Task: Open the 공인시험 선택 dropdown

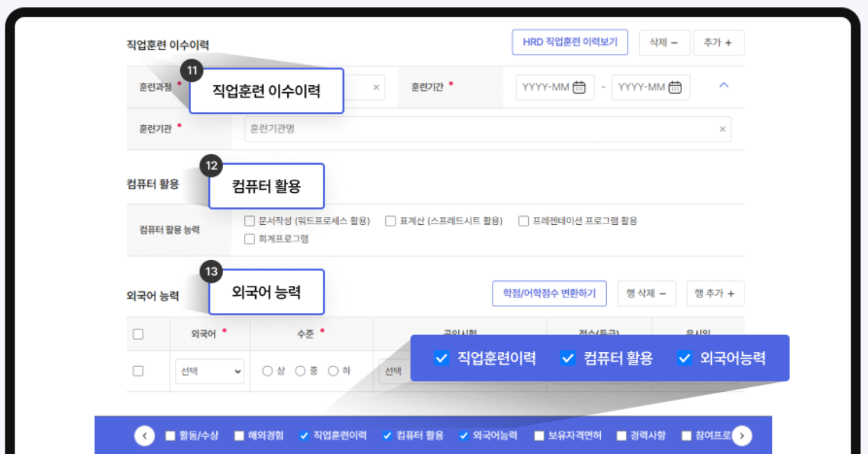Action: 394,371
